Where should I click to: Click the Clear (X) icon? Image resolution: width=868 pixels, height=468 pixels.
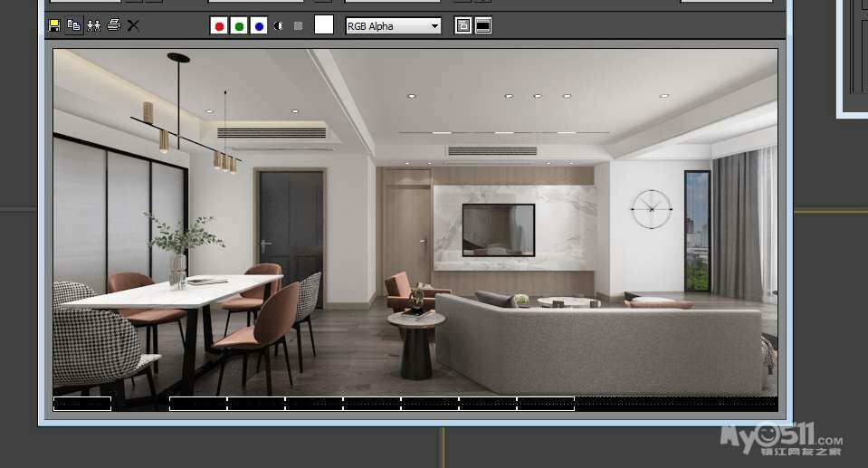[x=133, y=25]
